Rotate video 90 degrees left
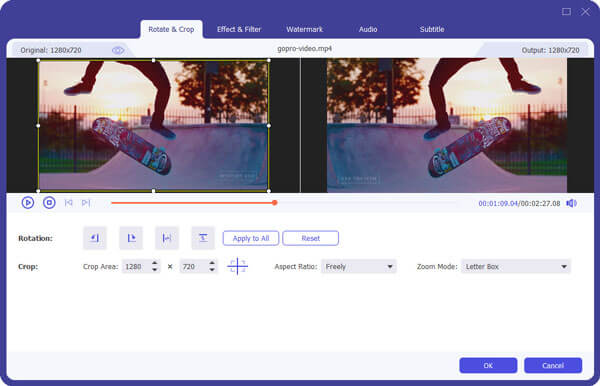Screen dimensions: 600x386 pyautogui.click(x=95, y=238)
